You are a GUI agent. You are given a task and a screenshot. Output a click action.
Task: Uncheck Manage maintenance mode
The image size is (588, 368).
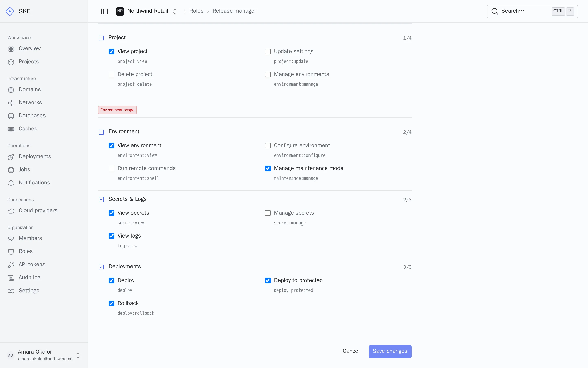(x=268, y=168)
